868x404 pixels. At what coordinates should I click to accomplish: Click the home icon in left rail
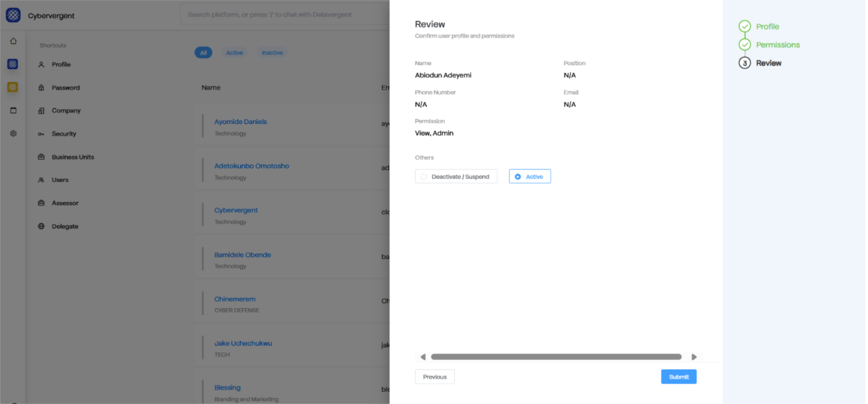coord(13,41)
